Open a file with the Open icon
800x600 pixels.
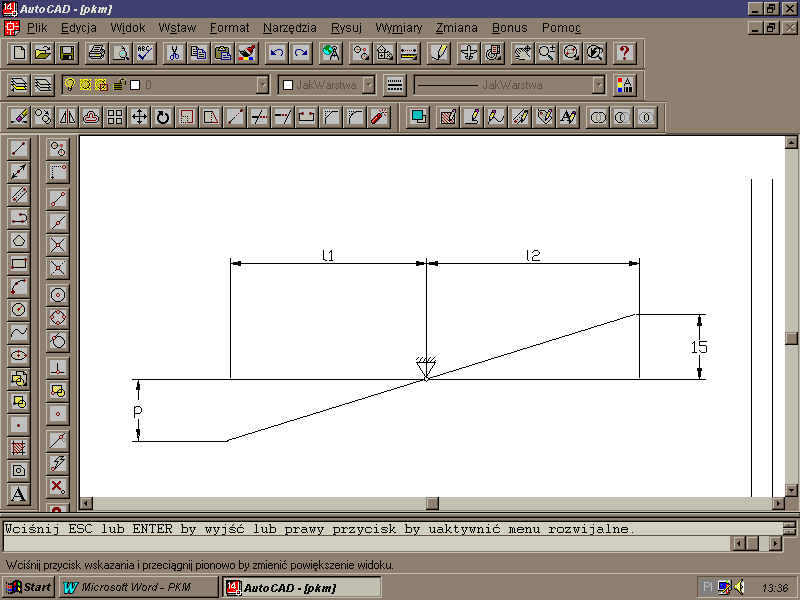[43, 53]
